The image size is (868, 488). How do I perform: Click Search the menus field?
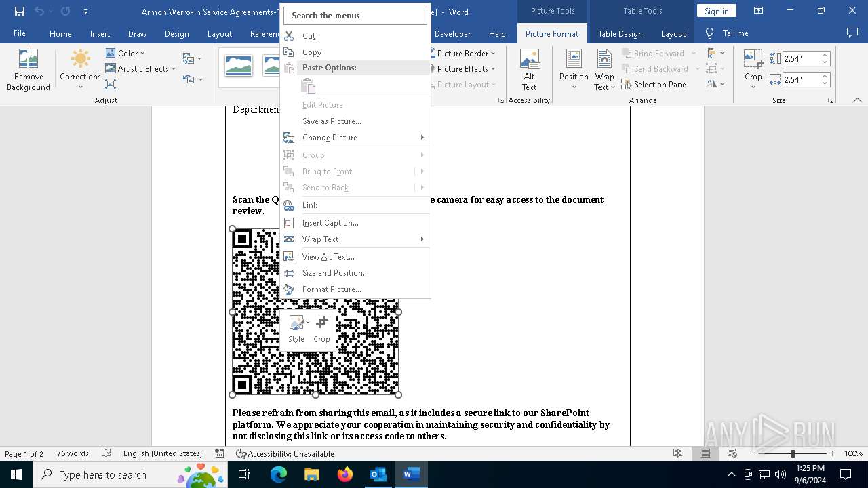point(355,16)
